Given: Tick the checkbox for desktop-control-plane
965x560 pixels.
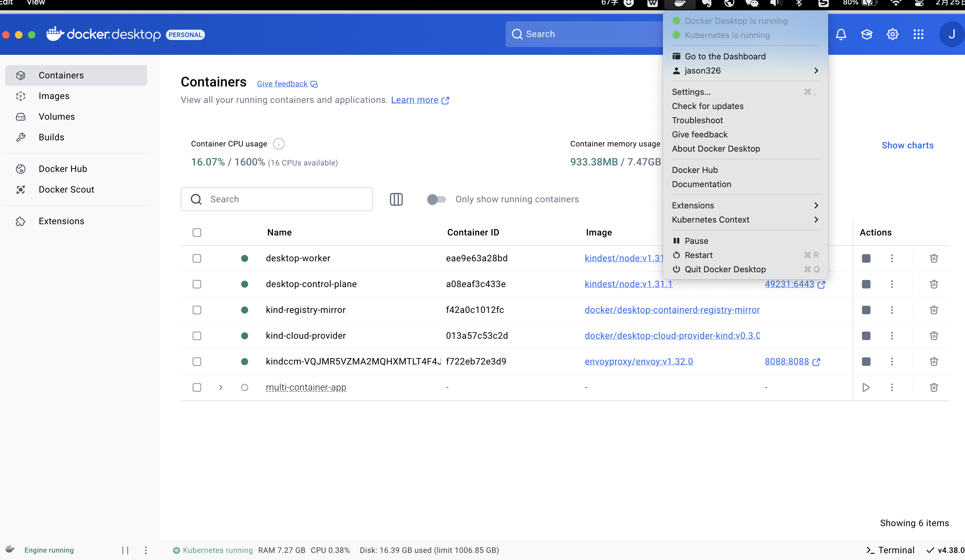Looking at the screenshot, I should point(197,284).
